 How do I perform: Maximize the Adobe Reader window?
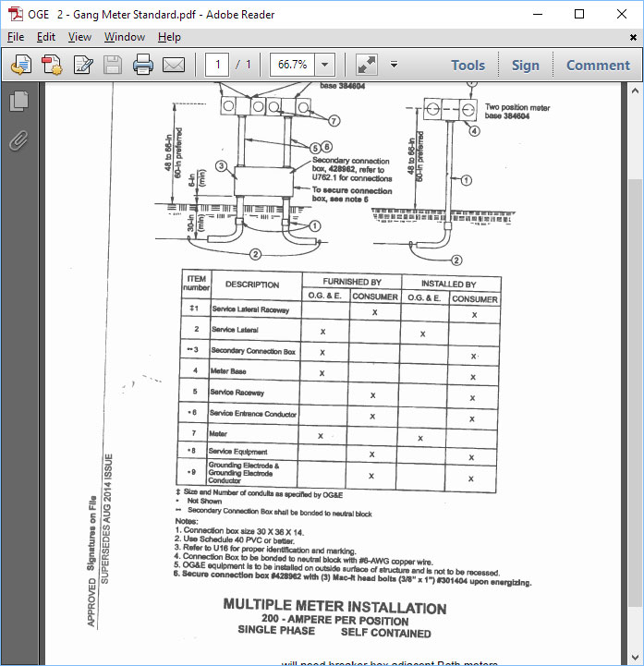(x=579, y=14)
